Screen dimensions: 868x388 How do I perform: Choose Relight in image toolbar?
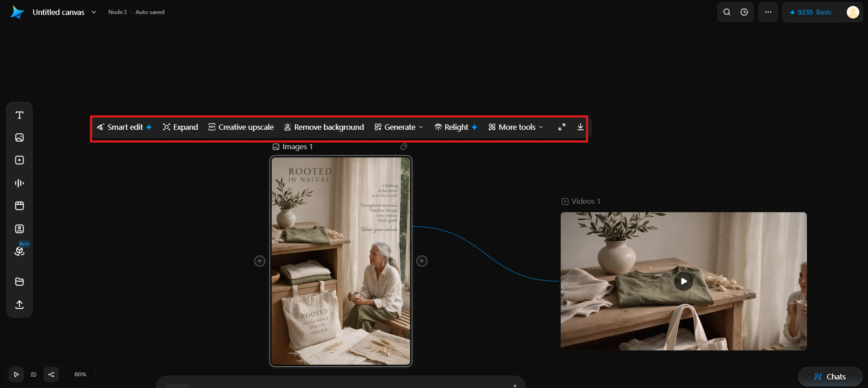tap(456, 127)
